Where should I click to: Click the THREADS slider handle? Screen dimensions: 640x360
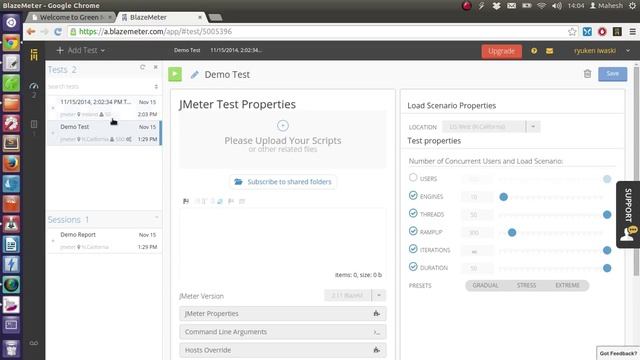607,215
